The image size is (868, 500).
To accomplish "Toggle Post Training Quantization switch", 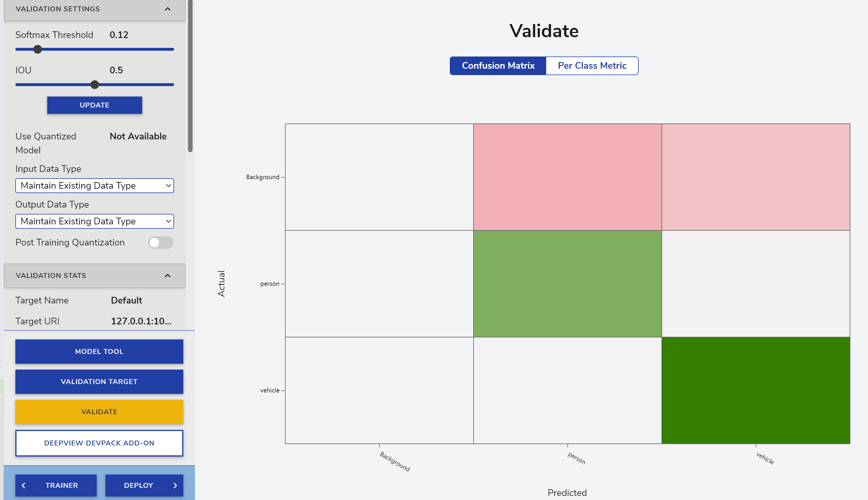I will point(160,243).
